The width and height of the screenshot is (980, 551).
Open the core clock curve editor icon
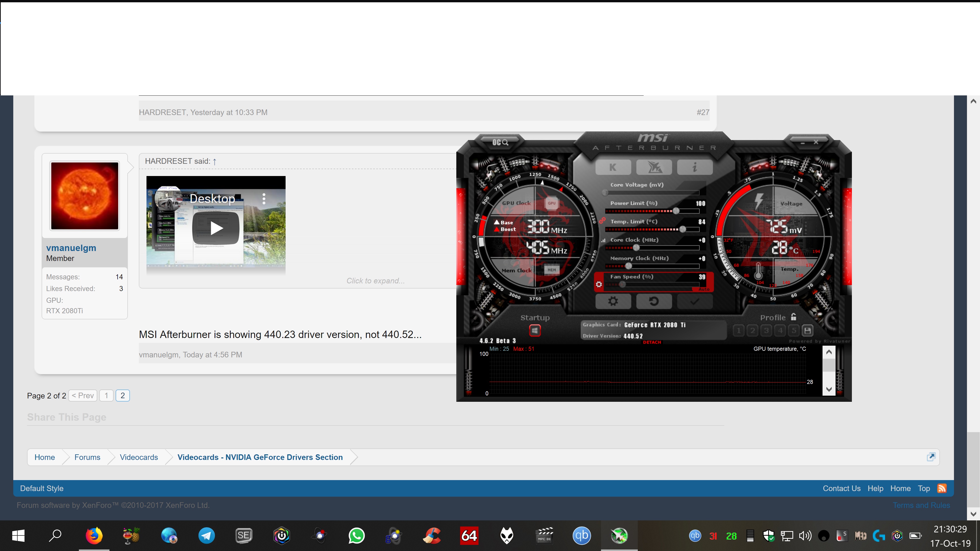tap(603, 240)
